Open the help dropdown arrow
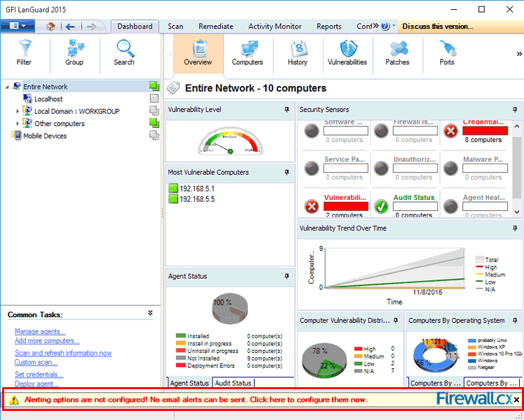 393,25
